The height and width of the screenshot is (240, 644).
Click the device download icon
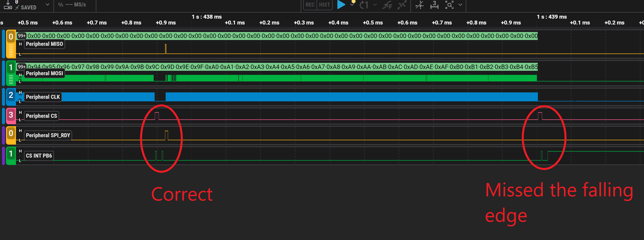pyautogui.click(x=8, y=5)
